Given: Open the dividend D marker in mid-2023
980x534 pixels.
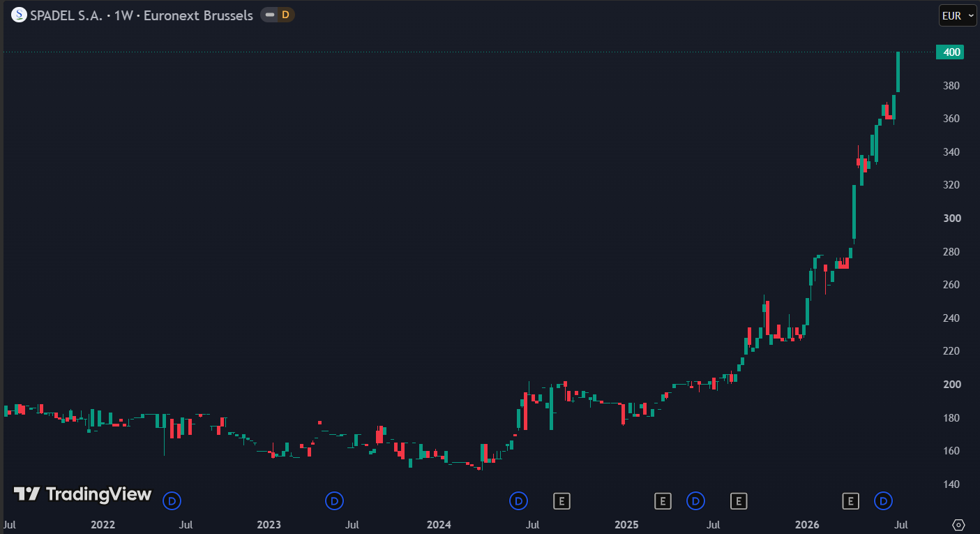Looking at the screenshot, I should [335, 500].
